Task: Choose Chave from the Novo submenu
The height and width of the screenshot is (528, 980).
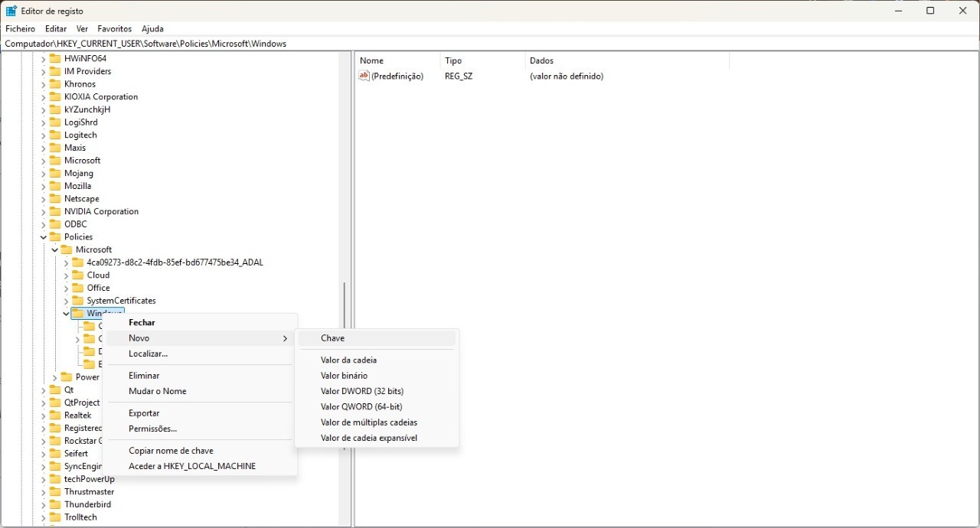Action: pyautogui.click(x=332, y=338)
